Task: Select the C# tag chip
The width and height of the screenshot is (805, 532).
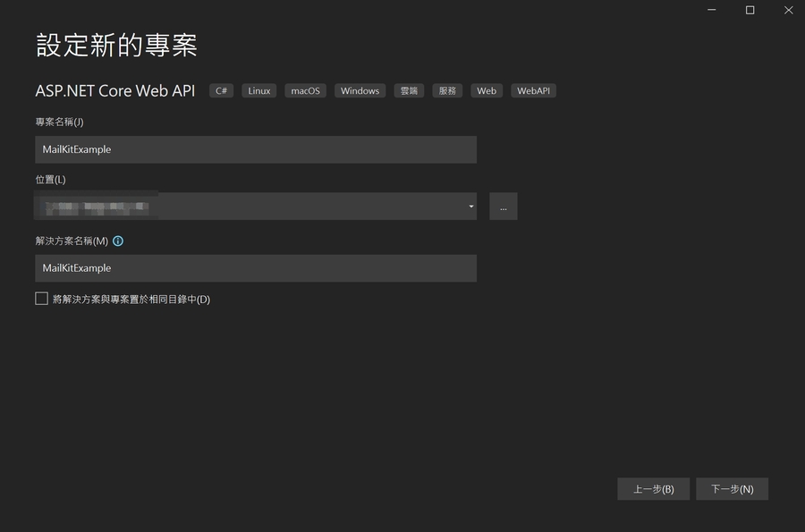Action: click(x=220, y=90)
